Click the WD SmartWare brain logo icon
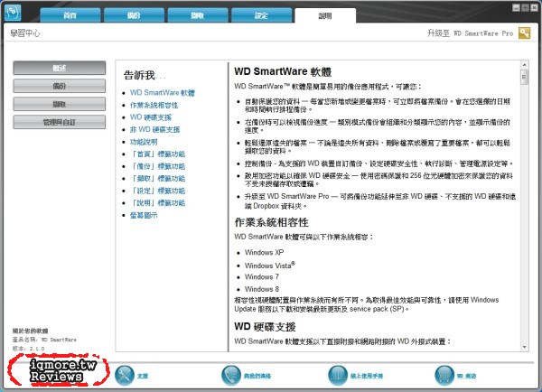The width and height of the screenshot is (542, 392). pos(13,13)
